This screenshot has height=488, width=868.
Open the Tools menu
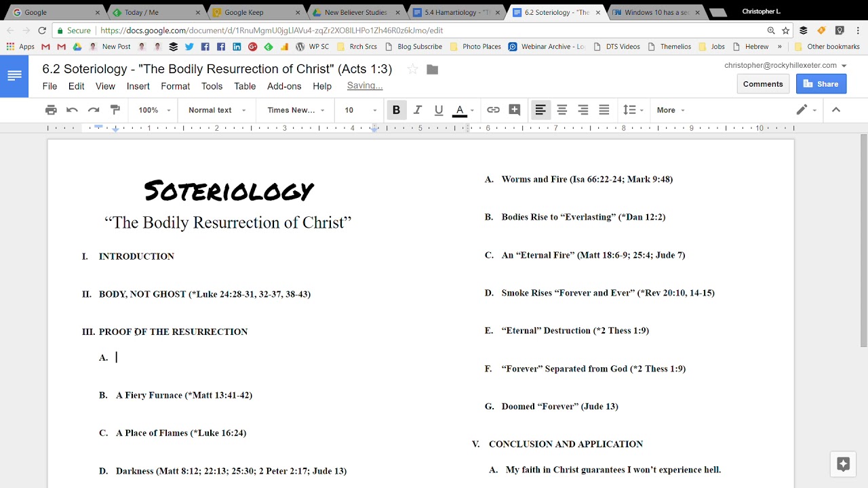[212, 86]
